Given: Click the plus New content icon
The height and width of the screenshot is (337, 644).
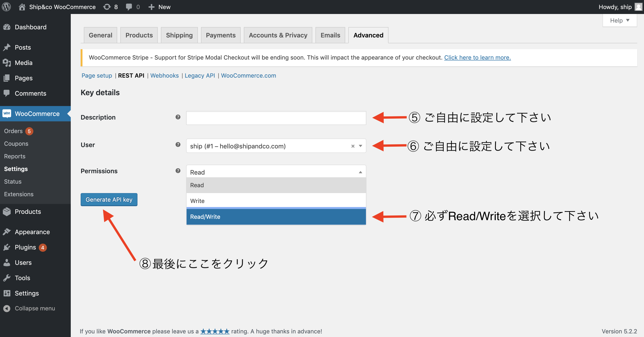Looking at the screenshot, I should pos(151,7).
